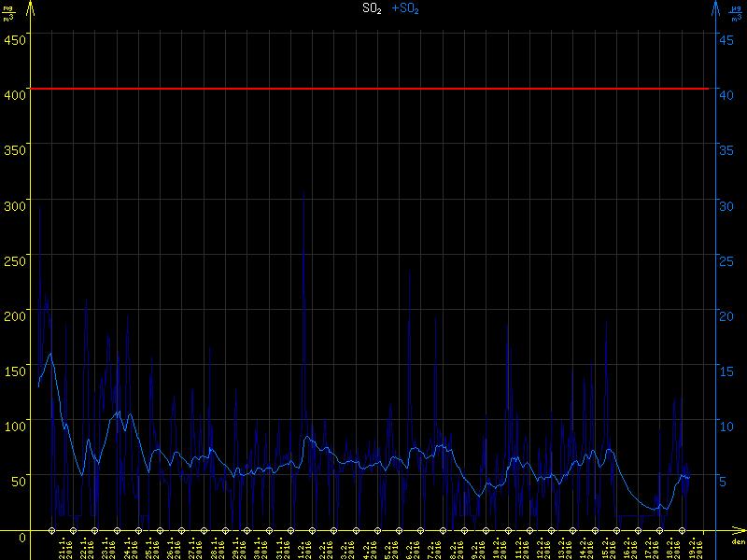The width and height of the screenshot is (747, 560).
Task: Click the 200 value on left axis
Action: pyautogui.click(x=14, y=315)
